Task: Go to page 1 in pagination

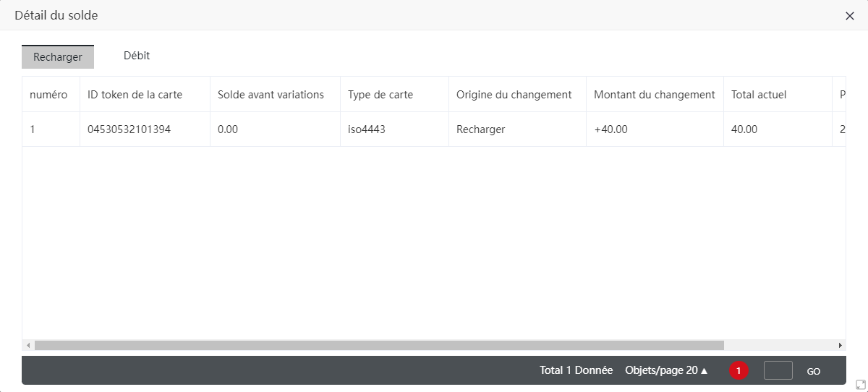Action: (x=739, y=370)
